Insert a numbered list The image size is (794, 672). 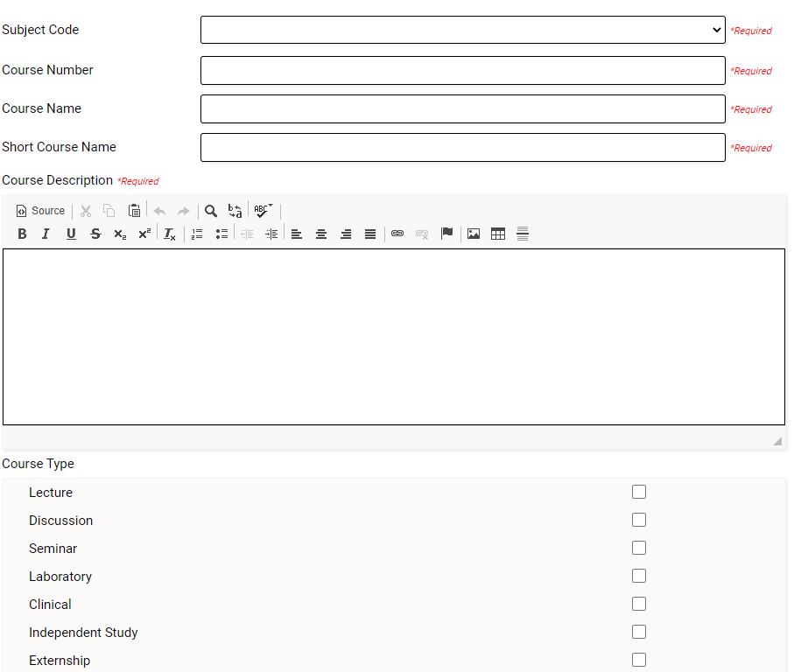[197, 233]
